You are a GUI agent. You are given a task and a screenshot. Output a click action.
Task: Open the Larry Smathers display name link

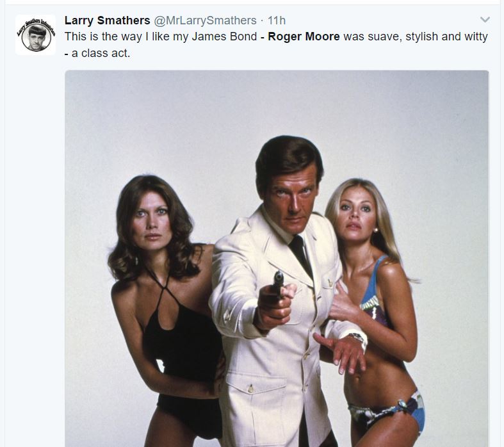coord(108,20)
